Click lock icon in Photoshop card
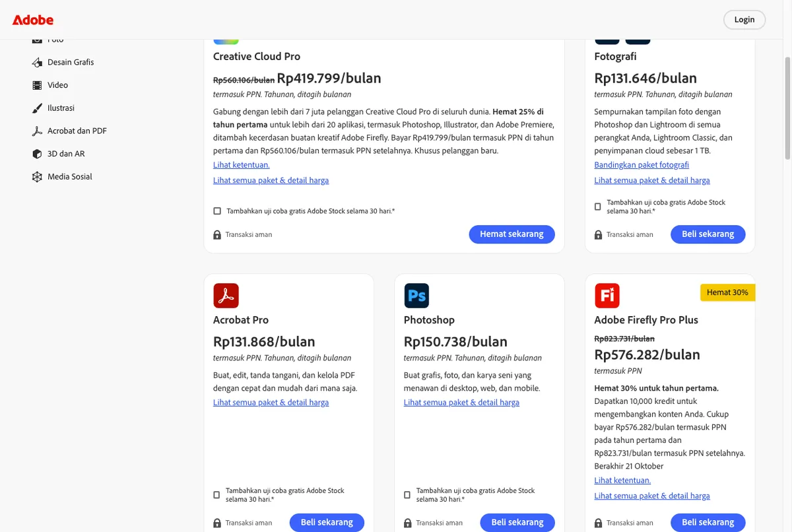This screenshot has width=792, height=532. (408, 523)
